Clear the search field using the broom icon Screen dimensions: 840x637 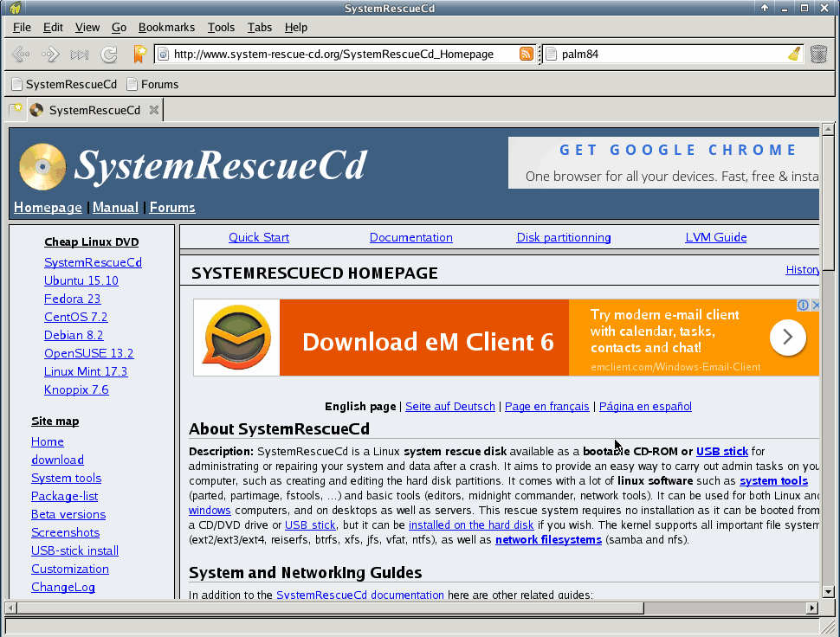point(793,54)
